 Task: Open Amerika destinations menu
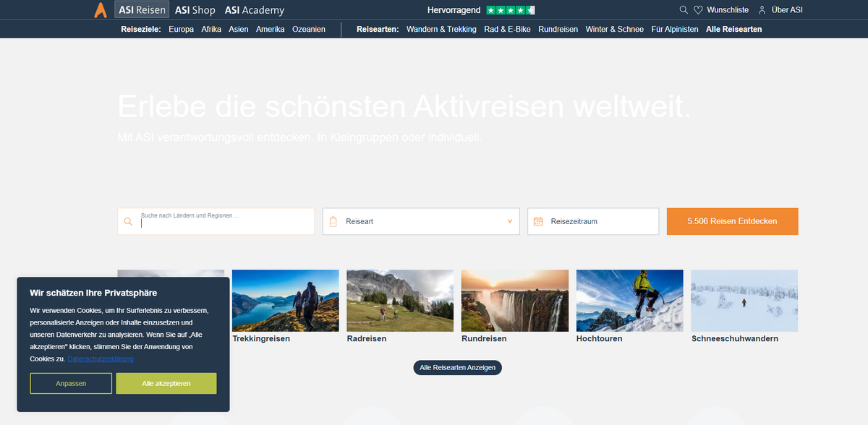pos(271,30)
